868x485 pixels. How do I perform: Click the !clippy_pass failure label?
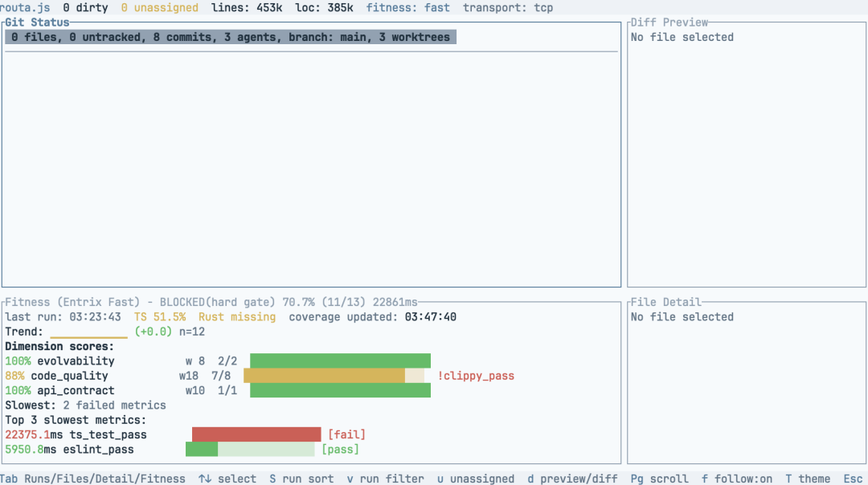[476, 376]
